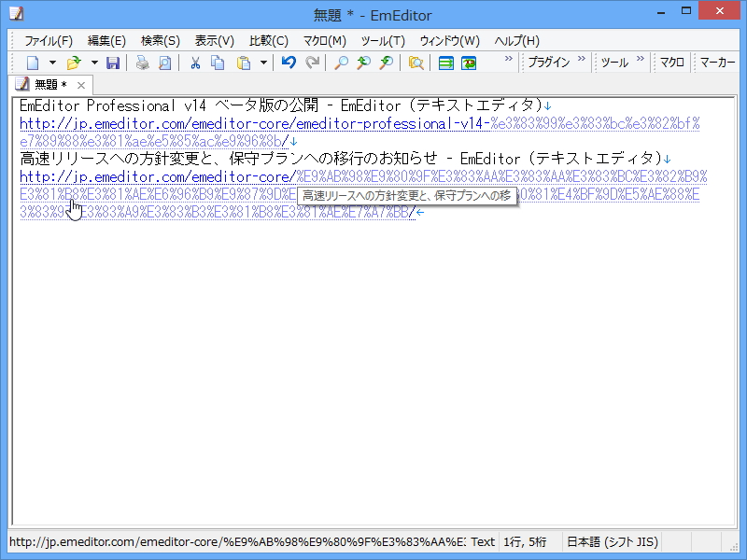
Task: Click the 1行, 5桁 position indicator
Action: 525,542
